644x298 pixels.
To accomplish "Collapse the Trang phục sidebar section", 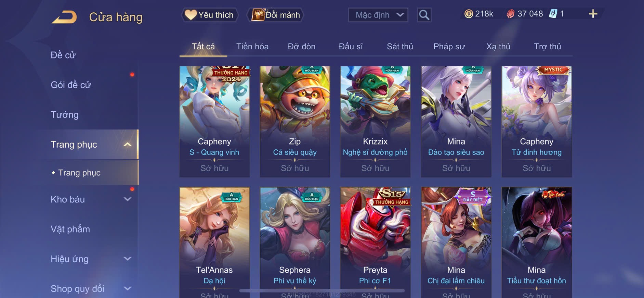I will pyautogui.click(x=128, y=144).
